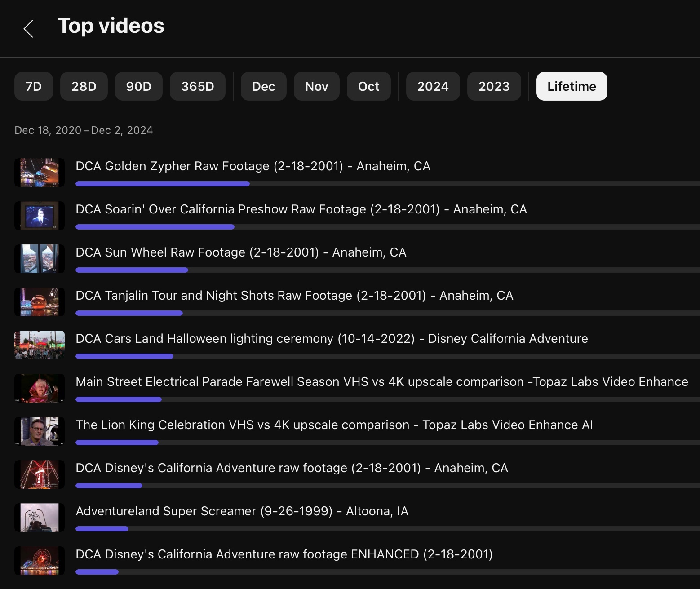Open Cars Land Halloween lighting ceremony video

(x=332, y=339)
